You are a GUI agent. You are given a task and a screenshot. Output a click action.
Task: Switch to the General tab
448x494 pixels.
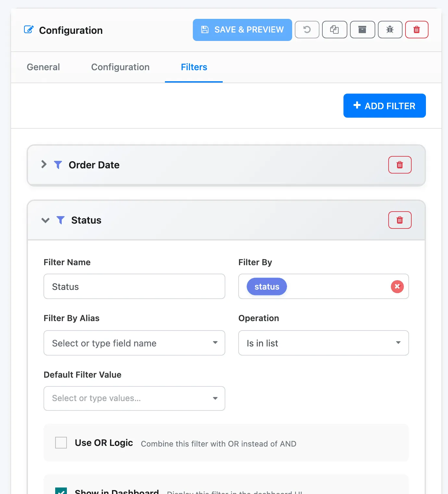coord(43,67)
